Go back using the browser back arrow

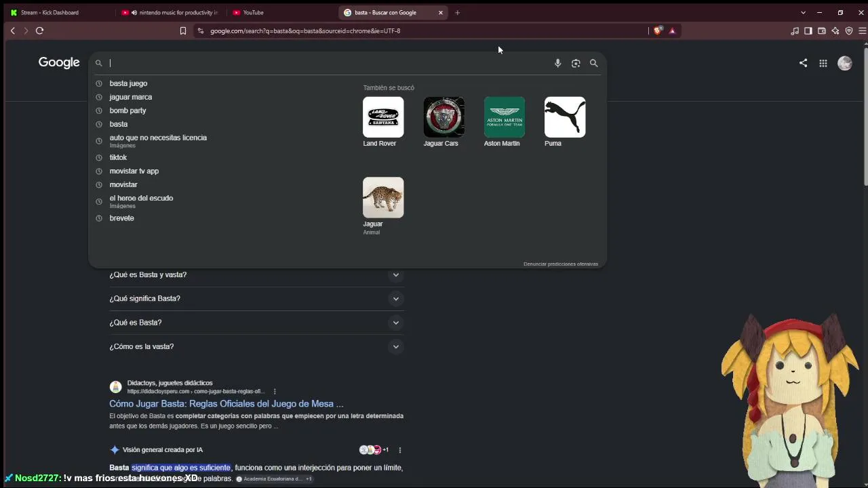point(12,30)
